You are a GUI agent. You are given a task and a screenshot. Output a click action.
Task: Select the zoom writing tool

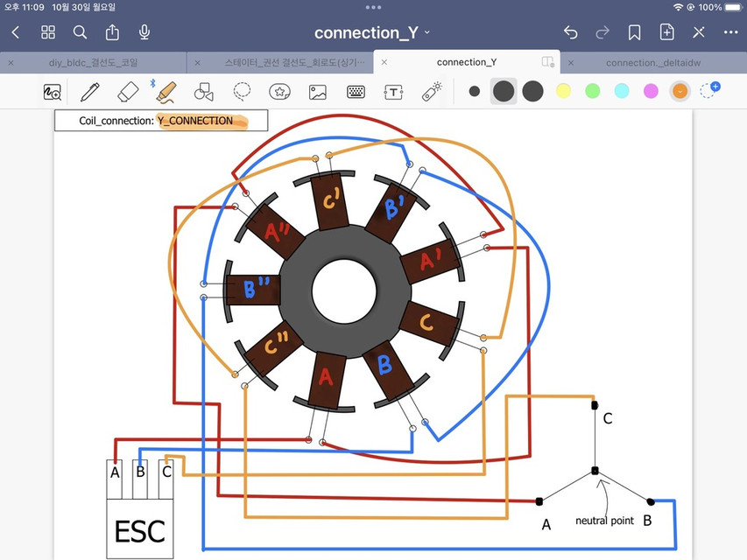52,91
